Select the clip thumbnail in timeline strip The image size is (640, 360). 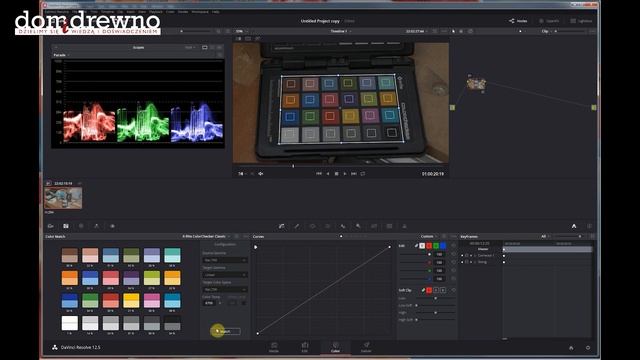(63, 198)
